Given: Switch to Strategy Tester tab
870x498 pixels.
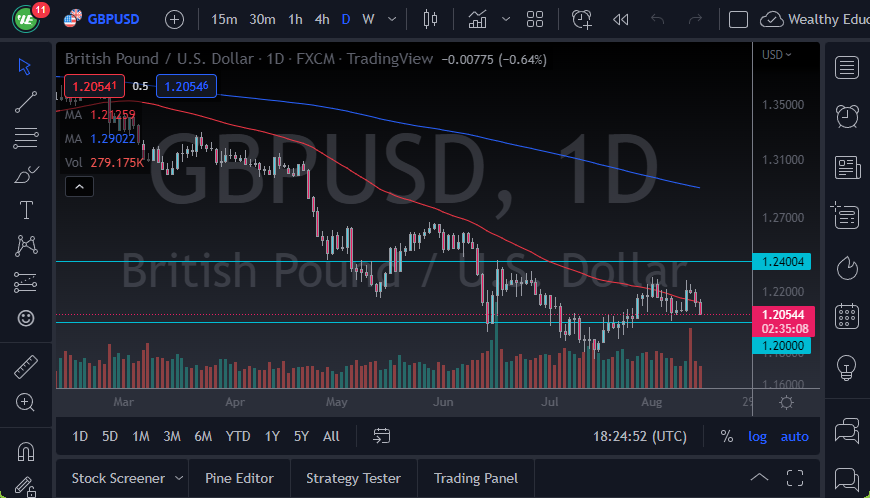Looking at the screenshot, I should click(x=353, y=478).
